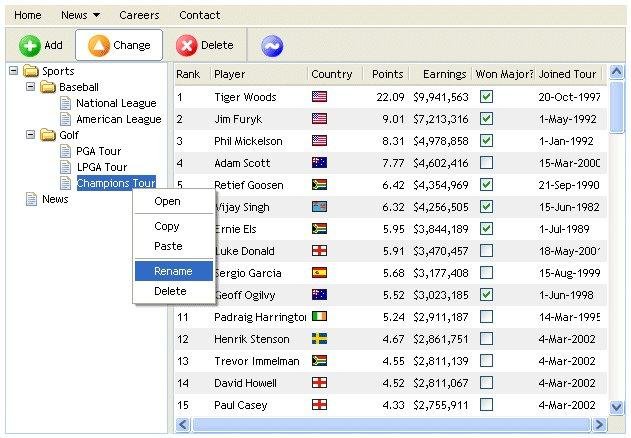Click the Sports folder icon

(31, 71)
